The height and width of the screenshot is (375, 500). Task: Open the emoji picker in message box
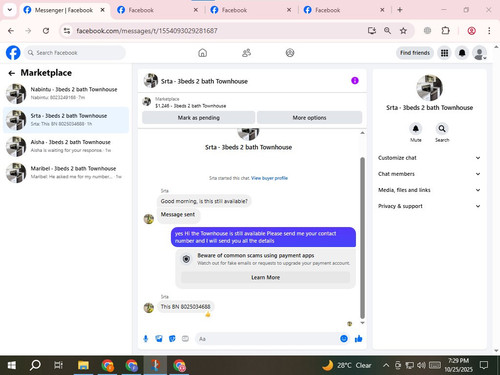pyautogui.click(x=344, y=339)
